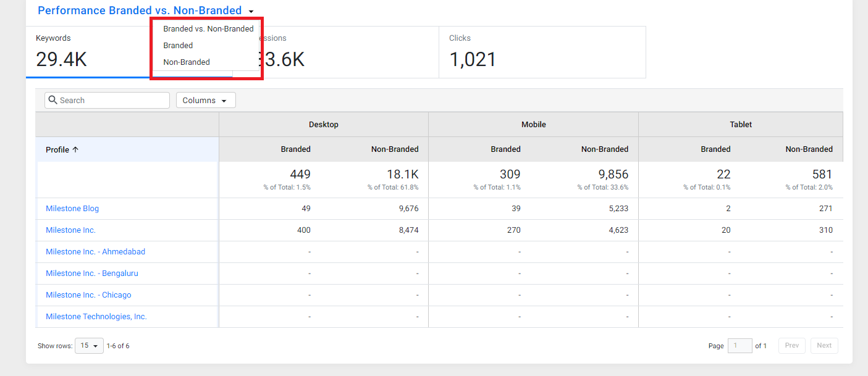The image size is (868, 376).
Task: Choose the Branded option in dropdown
Action: click(178, 46)
